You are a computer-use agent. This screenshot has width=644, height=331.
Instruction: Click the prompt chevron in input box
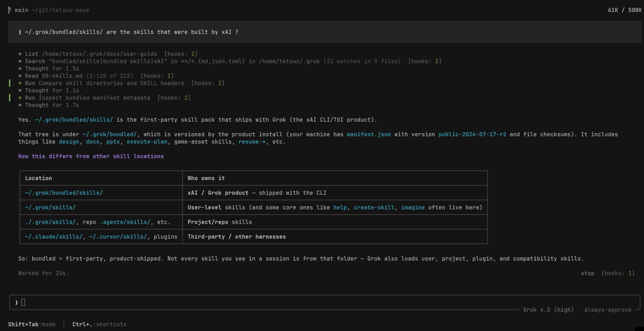(x=17, y=303)
